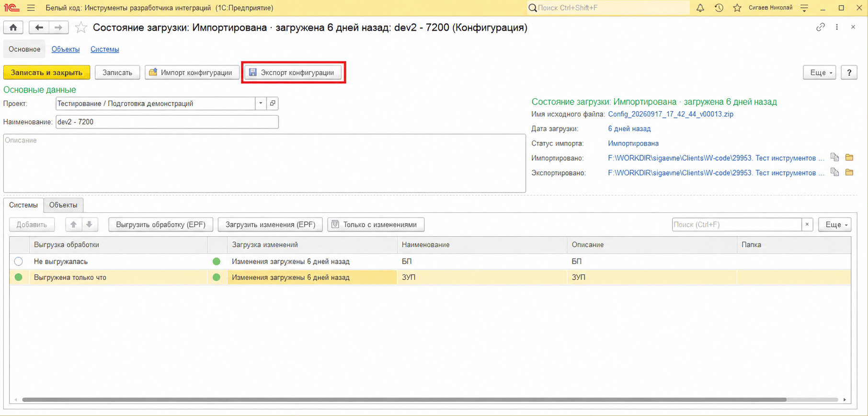Click the Записать button
Screen dimensions: 868x416
pyautogui.click(x=117, y=72)
